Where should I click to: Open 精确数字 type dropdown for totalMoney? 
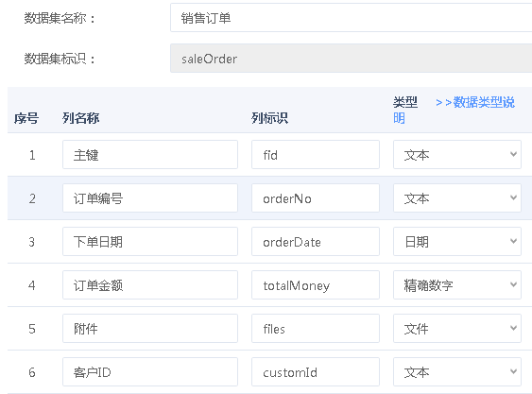pyautogui.click(x=457, y=285)
